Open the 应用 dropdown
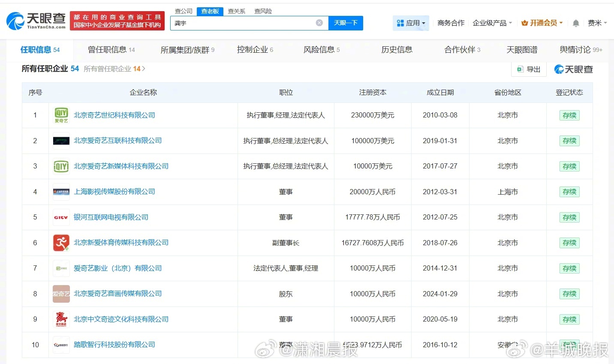The width and height of the screenshot is (614, 364). [x=411, y=23]
